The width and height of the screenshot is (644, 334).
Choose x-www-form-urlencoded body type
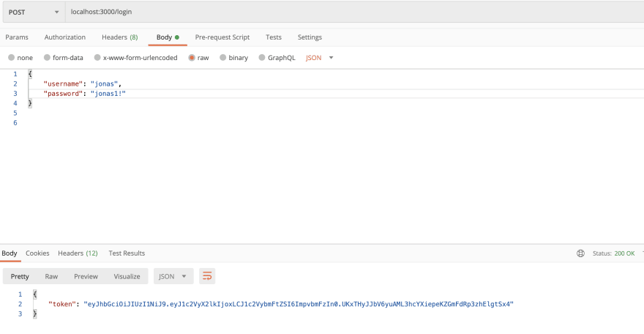(97, 58)
